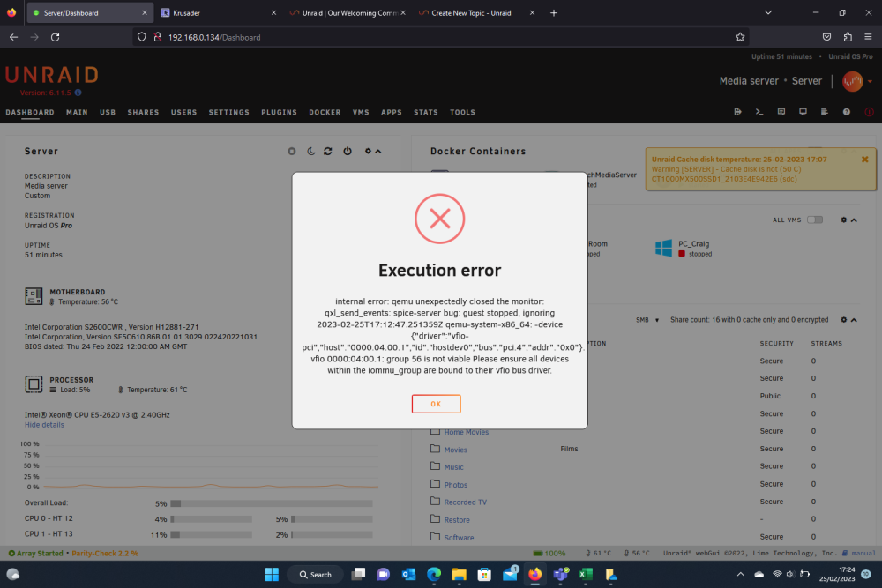Click the logout icon in Unraid header
This screenshot has width=882, height=588.
737,112
